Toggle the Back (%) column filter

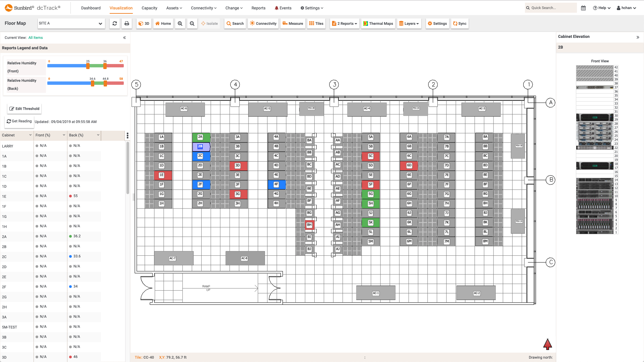pyautogui.click(x=98, y=135)
